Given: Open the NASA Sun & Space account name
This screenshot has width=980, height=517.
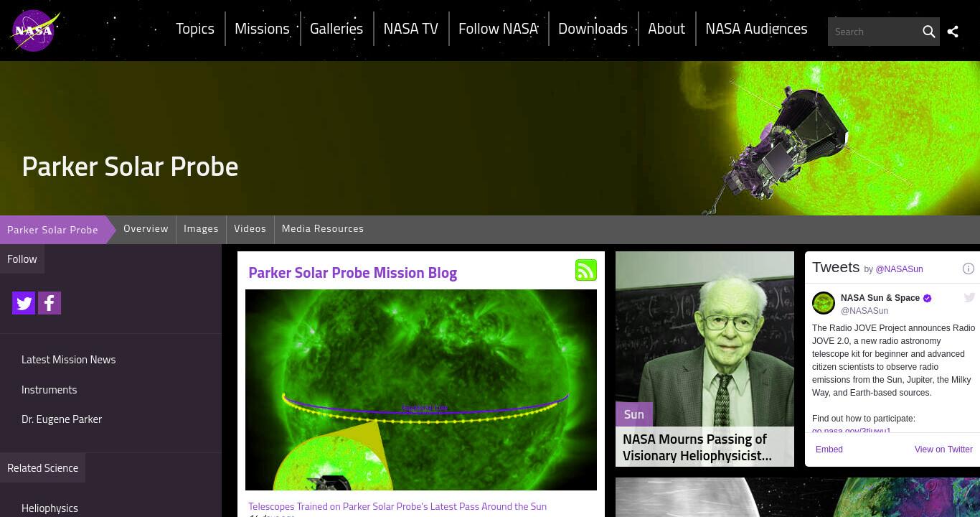Looking at the screenshot, I should [880, 298].
